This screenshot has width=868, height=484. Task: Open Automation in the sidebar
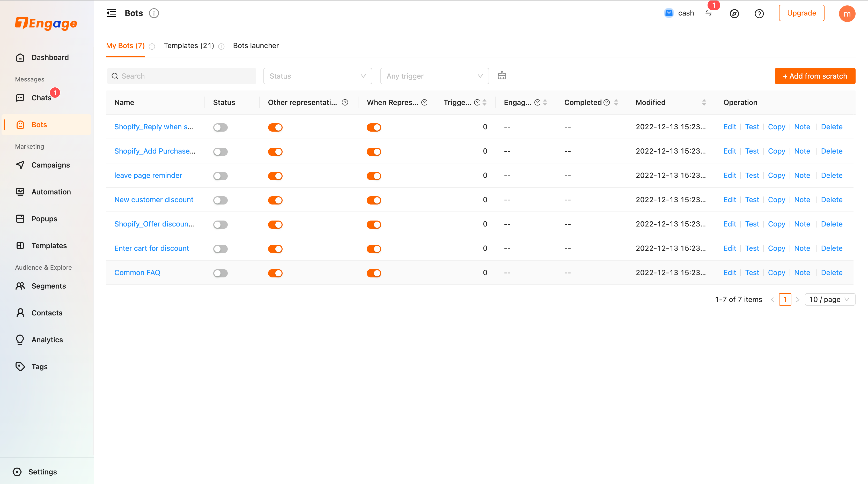point(47,192)
